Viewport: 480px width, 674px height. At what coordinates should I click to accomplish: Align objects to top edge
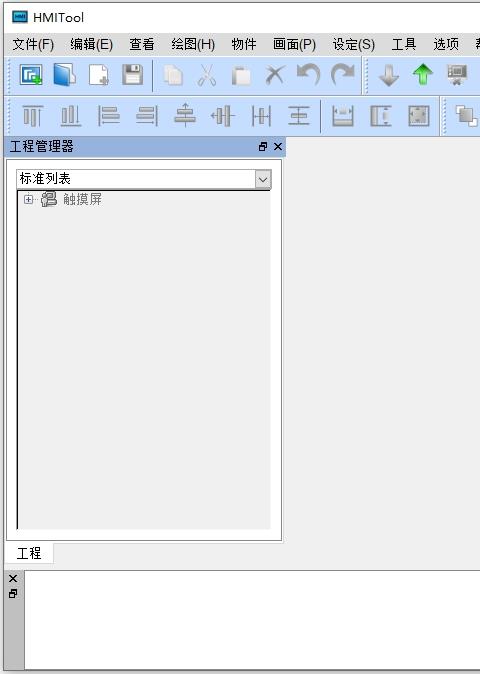[33, 116]
